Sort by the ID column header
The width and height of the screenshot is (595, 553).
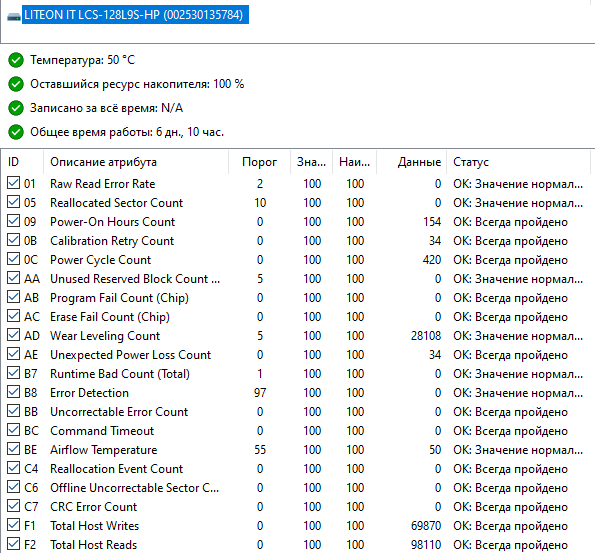(x=22, y=162)
